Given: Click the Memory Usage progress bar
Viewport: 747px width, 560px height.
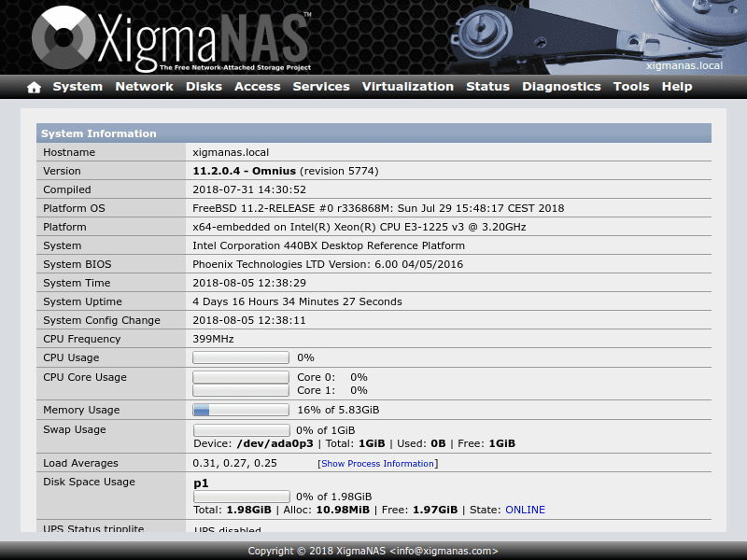Looking at the screenshot, I should [240, 410].
